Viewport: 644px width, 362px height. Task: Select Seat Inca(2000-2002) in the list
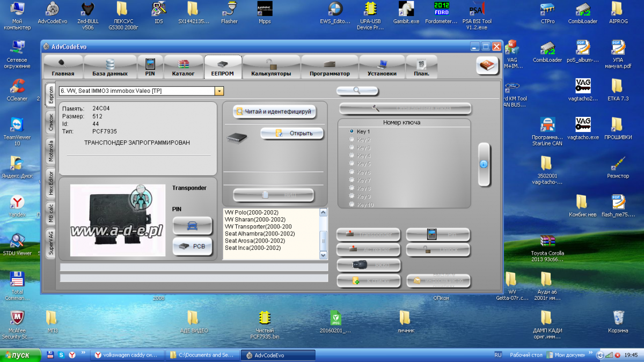pyautogui.click(x=253, y=248)
